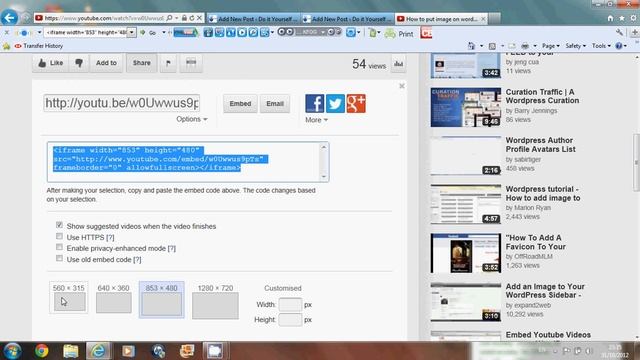Open Curation Traffic video thumbnail
Image resolution: width=640 pixels, height=360 pixels.
tap(466, 107)
